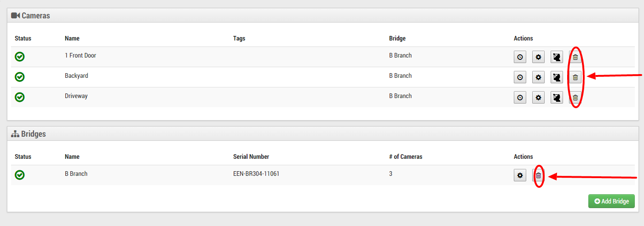Image resolution: width=644 pixels, height=226 pixels.
Task: Click the Add Bridge button
Action: pos(611,201)
